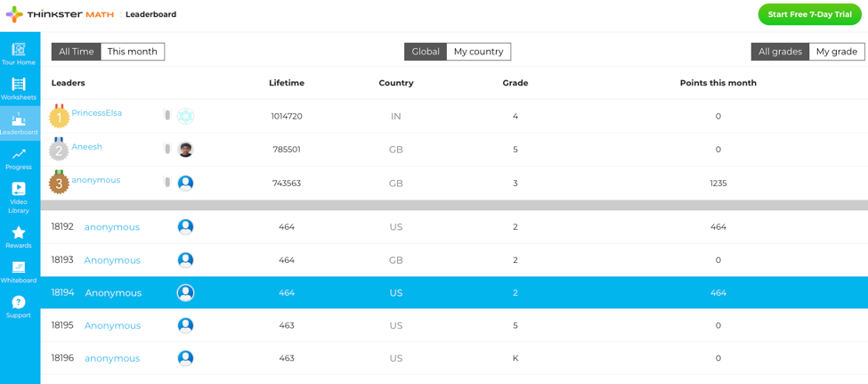
Task: Open anonymous link at rank 18192
Action: pos(112,226)
